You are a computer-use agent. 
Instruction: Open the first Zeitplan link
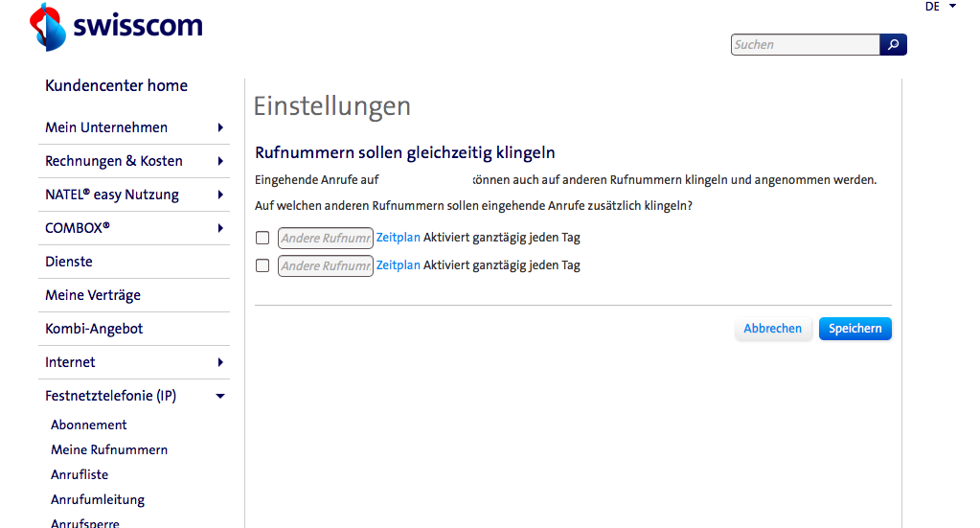point(398,238)
